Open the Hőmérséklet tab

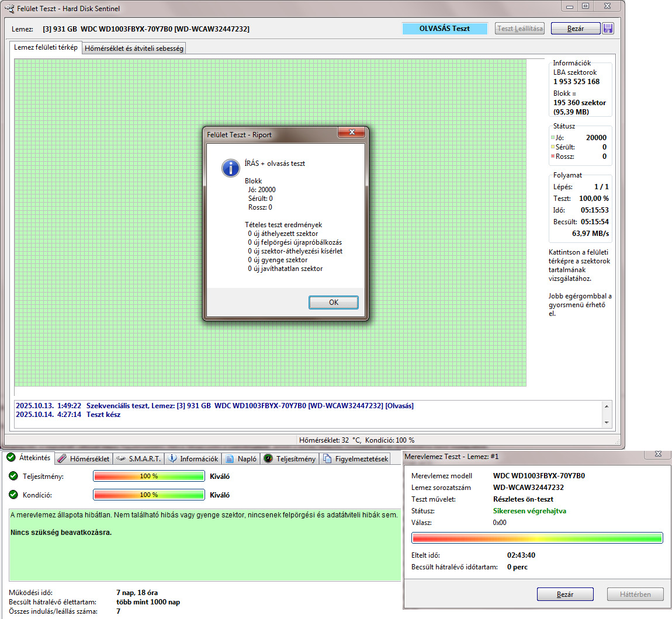click(x=84, y=459)
